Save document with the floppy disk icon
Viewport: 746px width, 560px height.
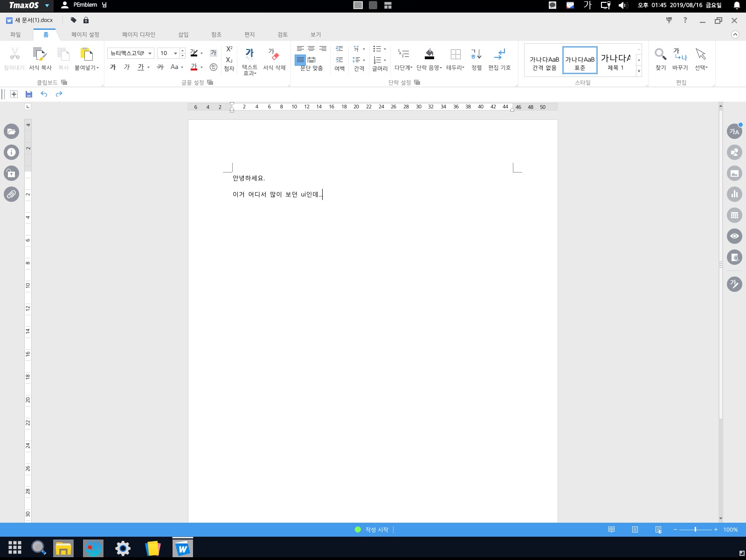[x=29, y=94]
